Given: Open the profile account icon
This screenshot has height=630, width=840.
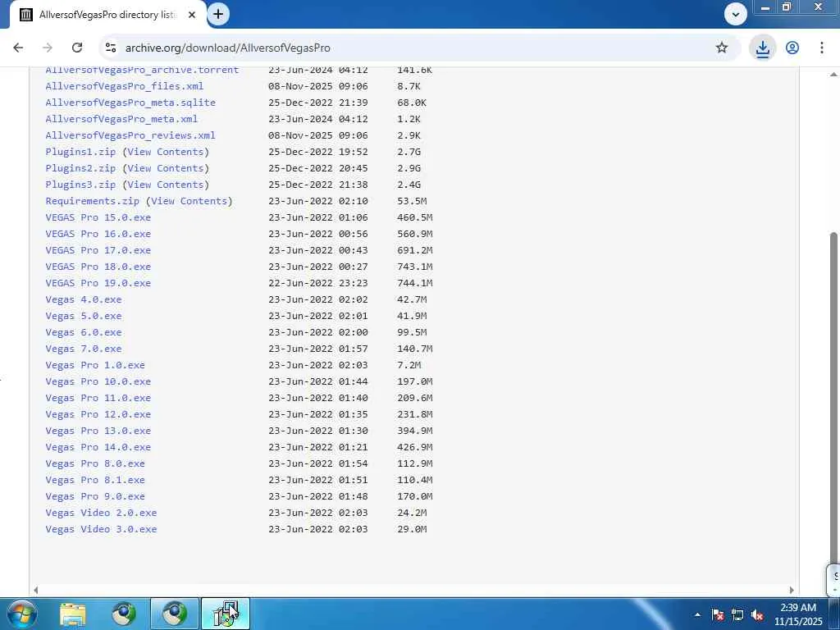Looking at the screenshot, I should [x=792, y=48].
